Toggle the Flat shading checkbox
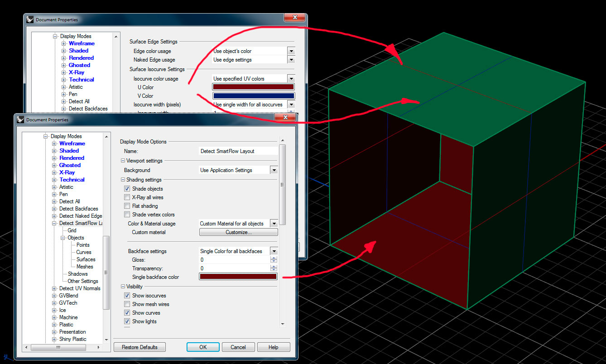 coord(127,206)
